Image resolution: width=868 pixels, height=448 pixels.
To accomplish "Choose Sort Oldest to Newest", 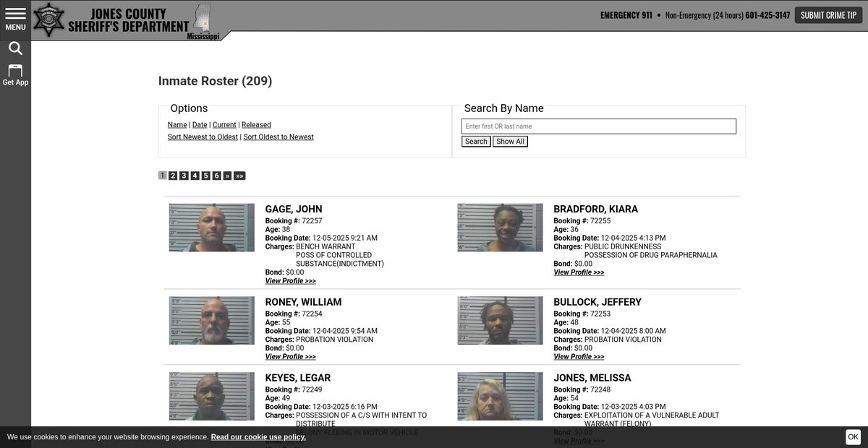I will coord(278,137).
